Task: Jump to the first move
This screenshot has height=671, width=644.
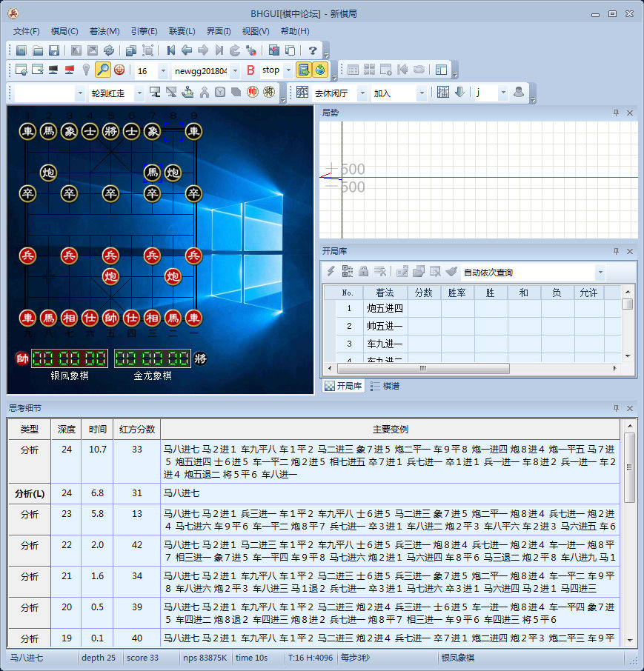Action: click(170, 50)
